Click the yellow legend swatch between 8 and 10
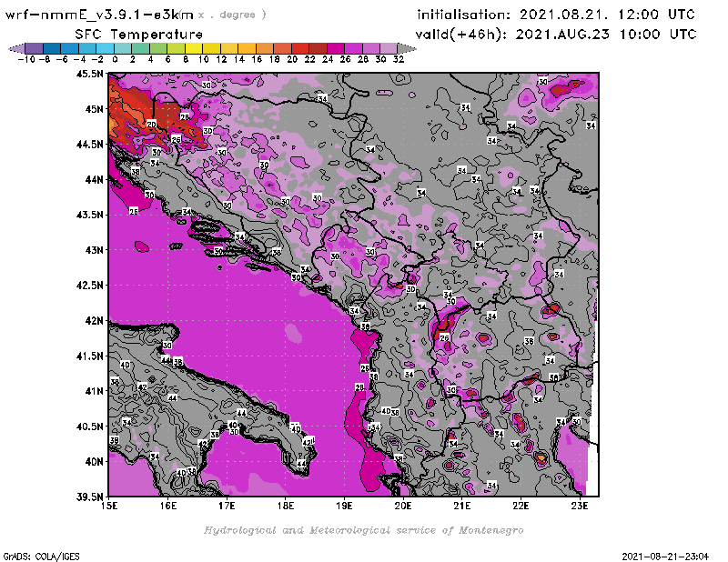728x562 pixels. (x=193, y=48)
